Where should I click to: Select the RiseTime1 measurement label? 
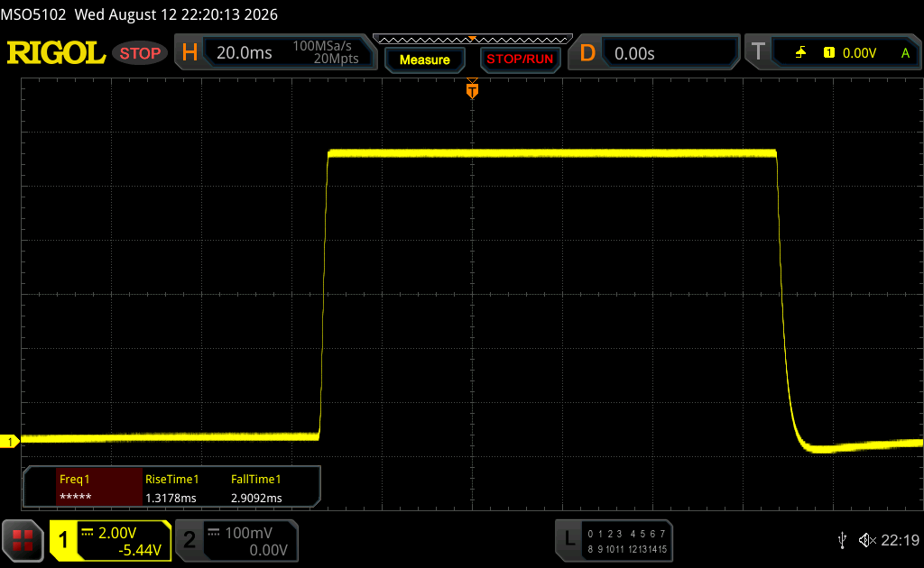pos(172,479)
